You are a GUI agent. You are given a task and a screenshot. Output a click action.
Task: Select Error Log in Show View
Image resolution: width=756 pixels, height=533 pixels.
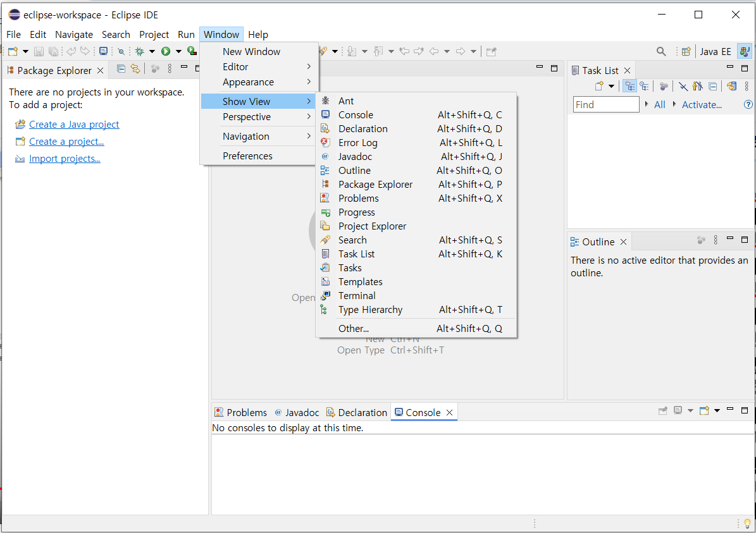pyautogui.click(x=416, y=143)
